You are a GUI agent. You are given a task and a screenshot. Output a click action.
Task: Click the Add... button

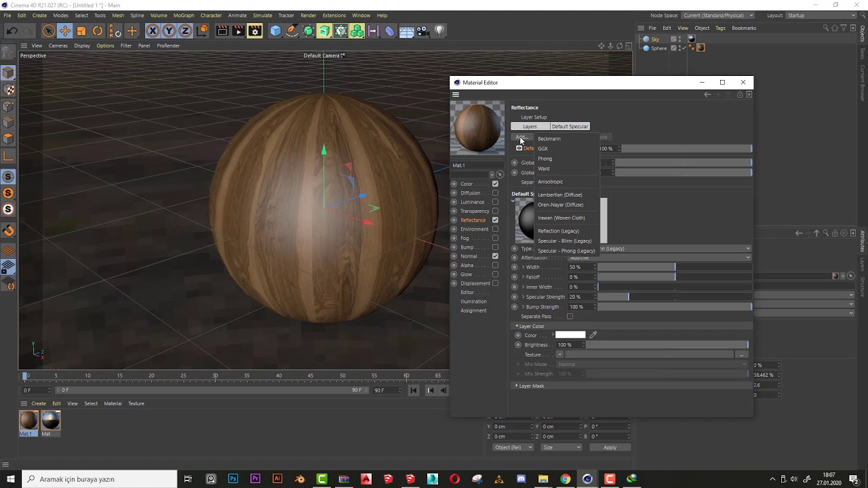pyautogui.click(x=520, y=137)
